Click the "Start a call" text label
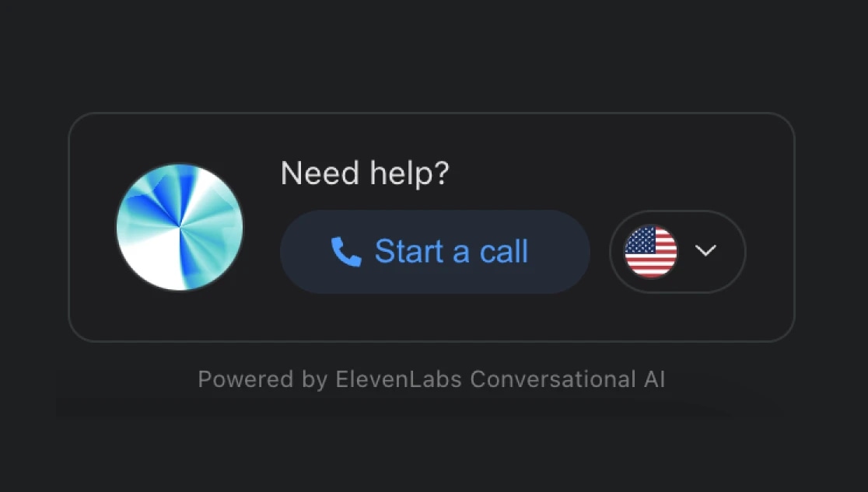This screenshot has width=868, height=492. pyautogui.click(x=451, y=251)
